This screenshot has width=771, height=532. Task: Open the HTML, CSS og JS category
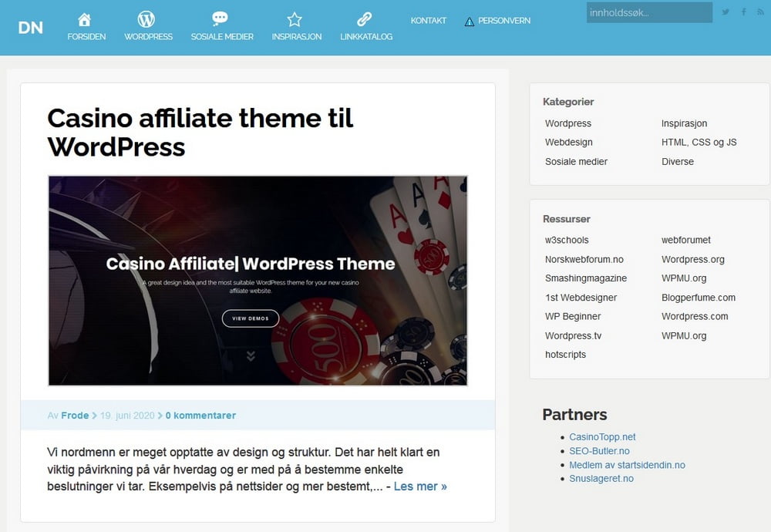click(x=699, y=142)
